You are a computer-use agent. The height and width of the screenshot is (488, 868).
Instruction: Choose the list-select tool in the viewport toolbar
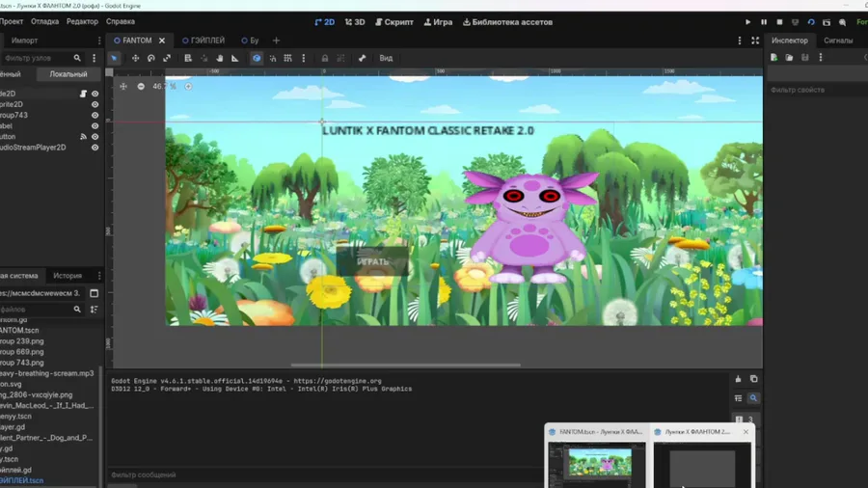click(x=188, y=58)
